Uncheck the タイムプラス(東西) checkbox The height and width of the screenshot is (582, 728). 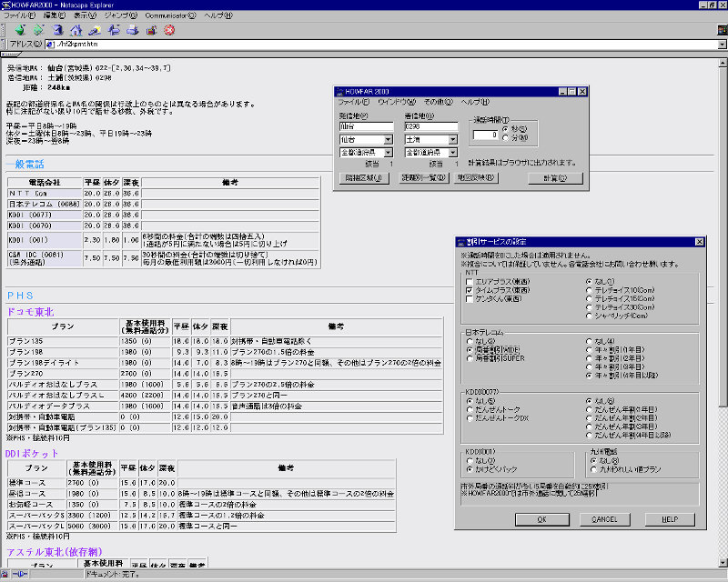tap(470, 290)
